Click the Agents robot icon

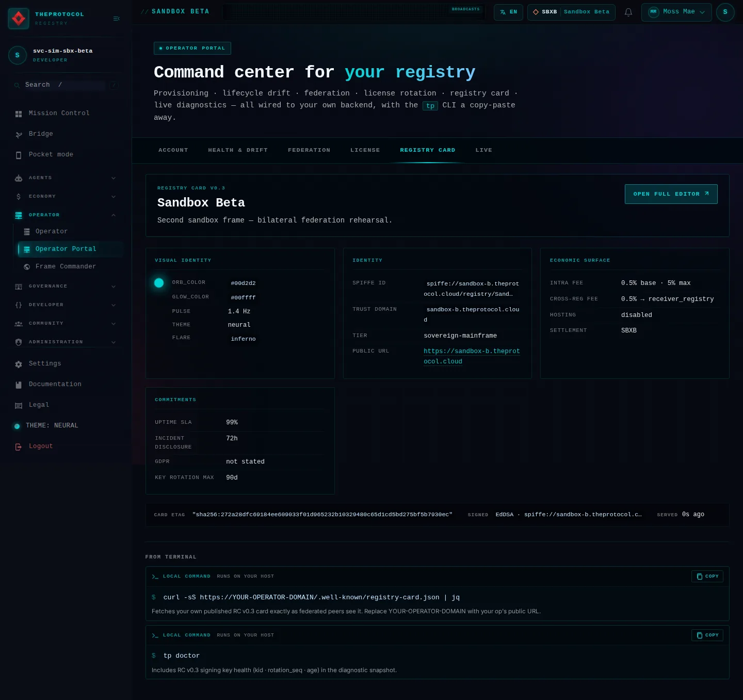(x=19, y=178)
